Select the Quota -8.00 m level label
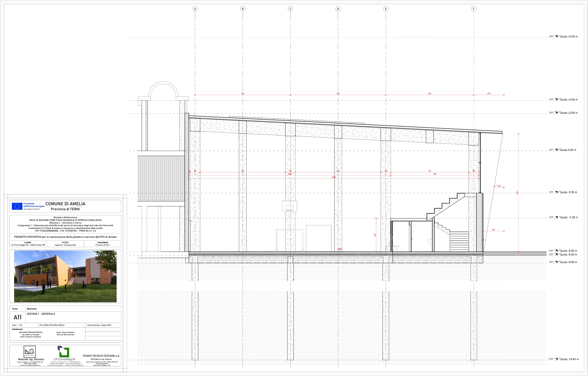The width and height of the screenshot is (588, 376). point(568,251)
